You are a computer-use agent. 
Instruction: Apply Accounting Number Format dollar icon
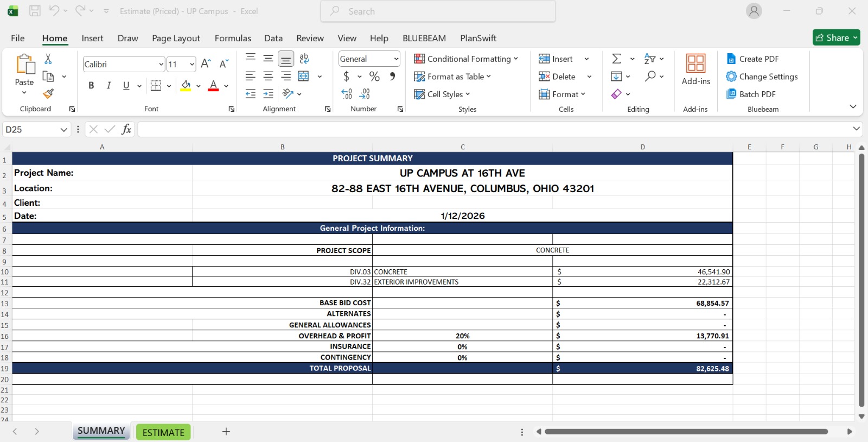tap(346, 77)
